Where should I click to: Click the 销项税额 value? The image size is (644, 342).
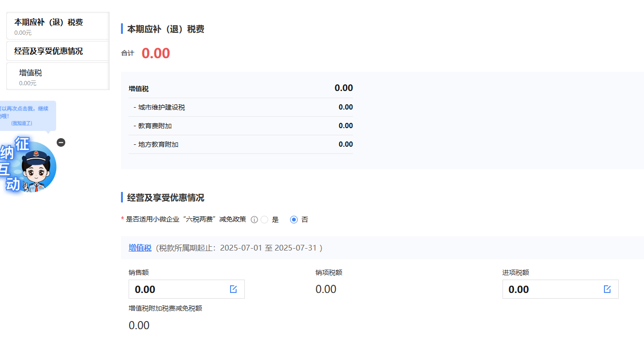coord(326,289)
